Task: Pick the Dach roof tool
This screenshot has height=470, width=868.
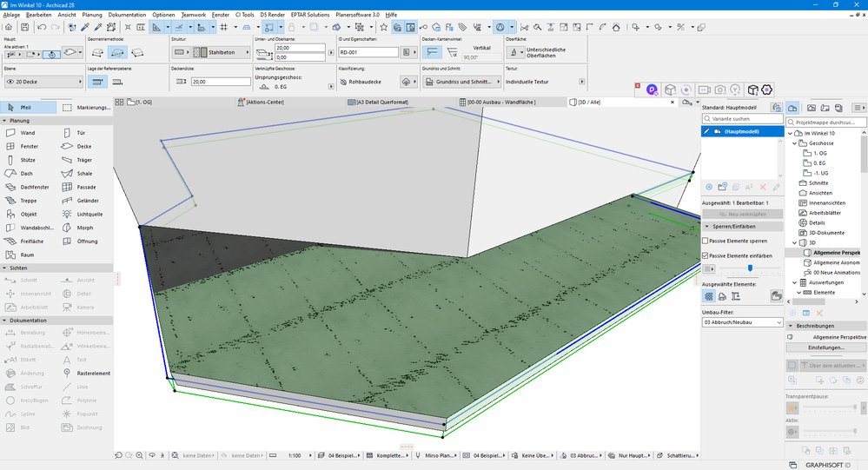Action: click(x=26, y=174)
